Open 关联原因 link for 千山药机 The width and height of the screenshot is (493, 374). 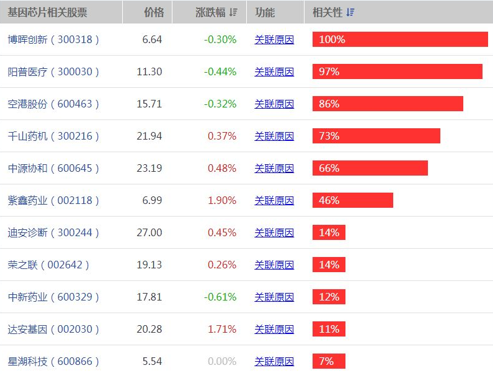(274, 136)
